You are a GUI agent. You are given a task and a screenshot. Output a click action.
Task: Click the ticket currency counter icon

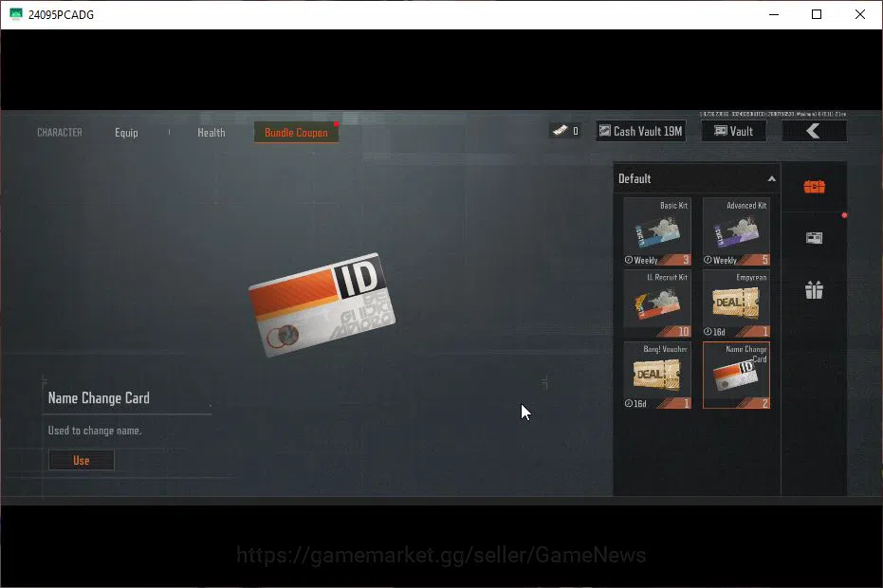tap(560, 131)
